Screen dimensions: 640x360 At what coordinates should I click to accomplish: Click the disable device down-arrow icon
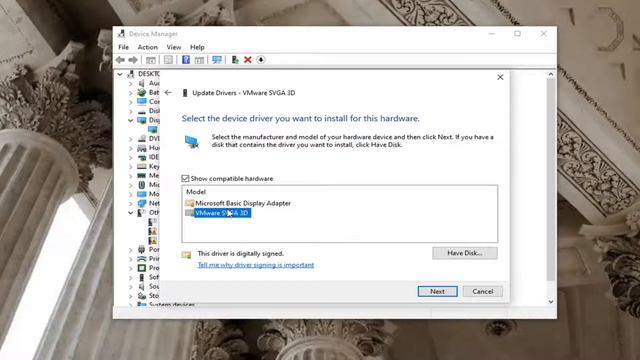261,60
